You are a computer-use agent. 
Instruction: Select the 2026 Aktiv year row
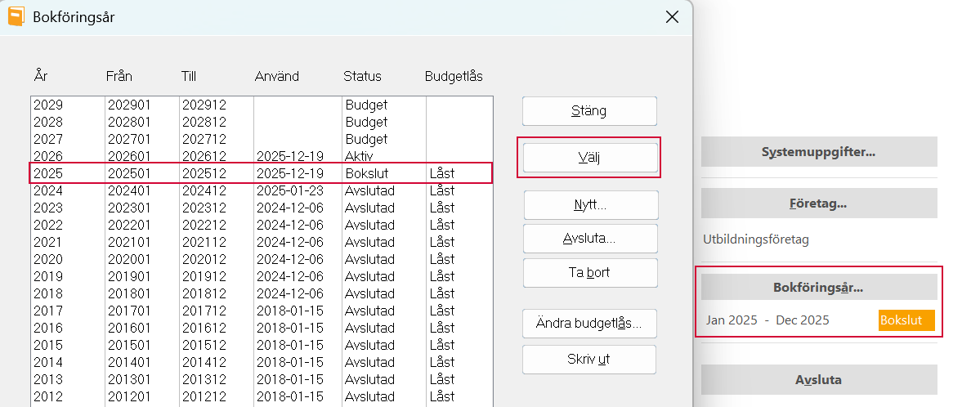point(261,156)
